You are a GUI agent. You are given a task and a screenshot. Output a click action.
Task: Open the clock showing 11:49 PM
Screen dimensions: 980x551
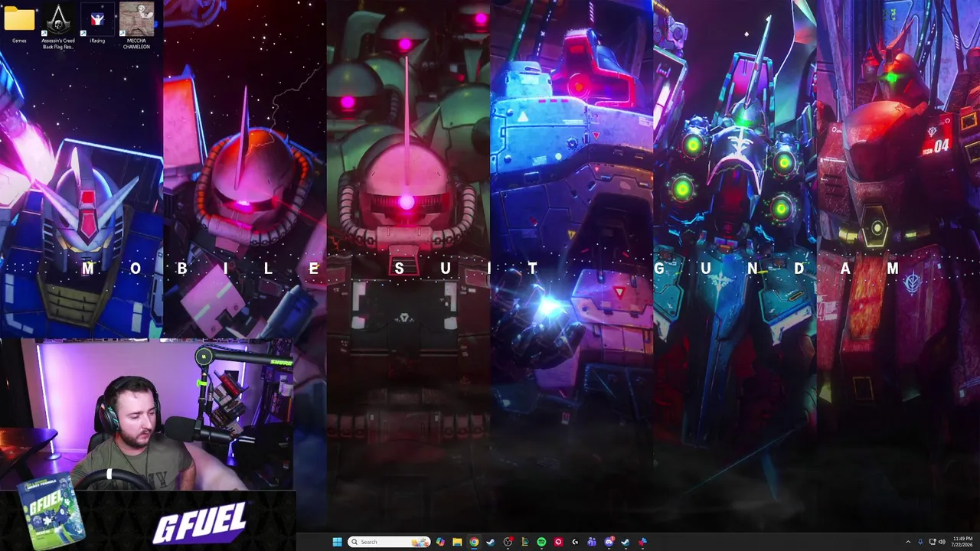click(x=962, y=542)
